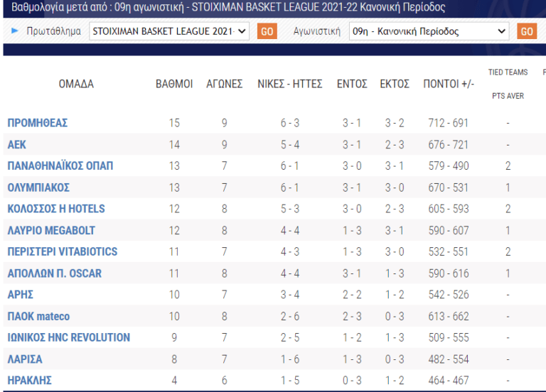Select ΠΑΟΚ mateco team link
The image size is (546, 392).
tap(38, 316)
